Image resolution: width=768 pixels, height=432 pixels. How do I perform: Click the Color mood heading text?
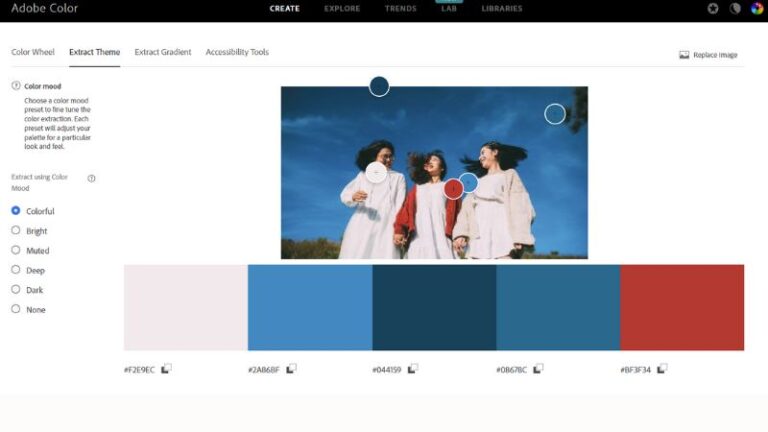[x=43, y=86]
